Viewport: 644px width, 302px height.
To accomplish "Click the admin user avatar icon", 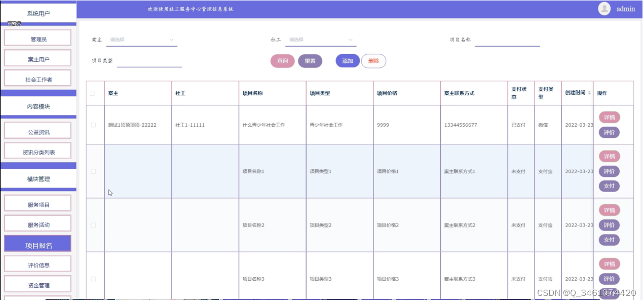I will [x=604, y=9].
